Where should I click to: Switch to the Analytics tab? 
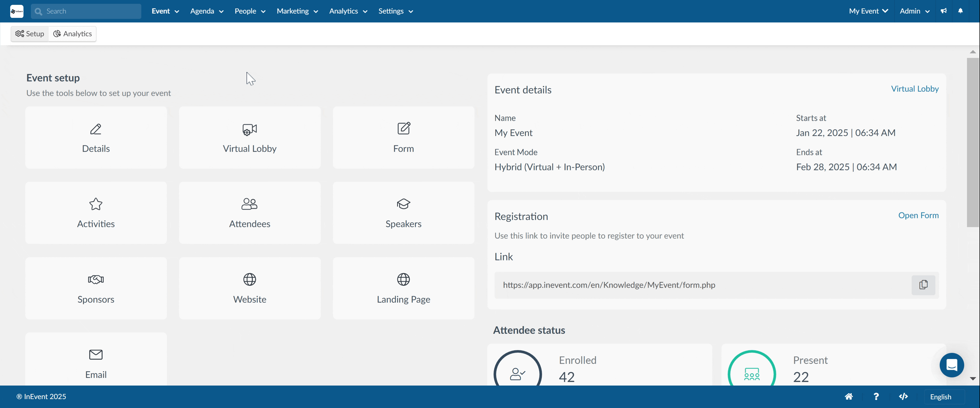[72, 34]
